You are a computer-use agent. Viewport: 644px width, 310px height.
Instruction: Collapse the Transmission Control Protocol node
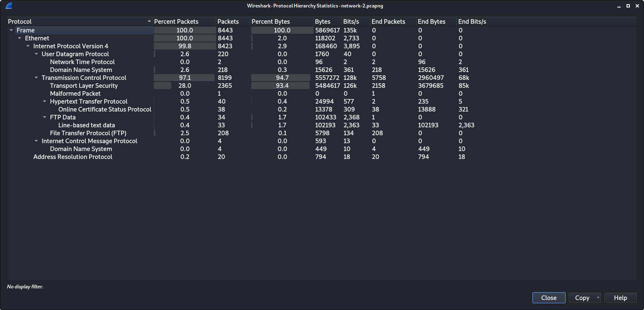pyautogui.click(x=36, y=78)
